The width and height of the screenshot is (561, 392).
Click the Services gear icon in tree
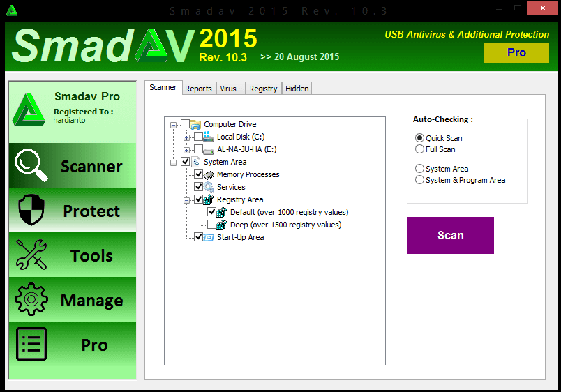[x=209, y=187]
